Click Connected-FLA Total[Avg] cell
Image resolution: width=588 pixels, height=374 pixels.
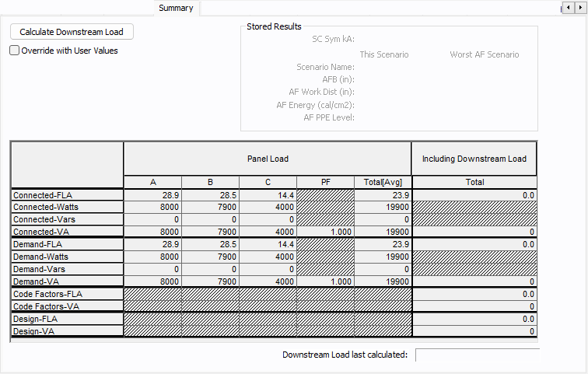tap(383, 195)
